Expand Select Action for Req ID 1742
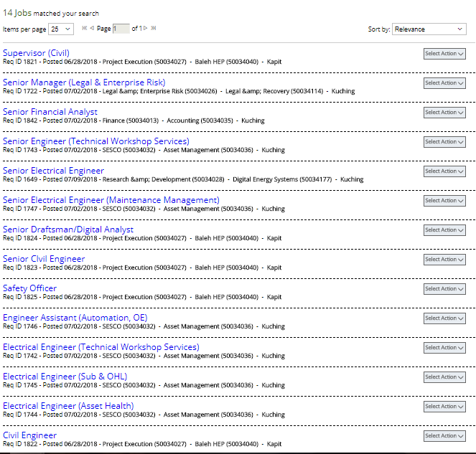 pyautogui.click(x=444, y=348)
